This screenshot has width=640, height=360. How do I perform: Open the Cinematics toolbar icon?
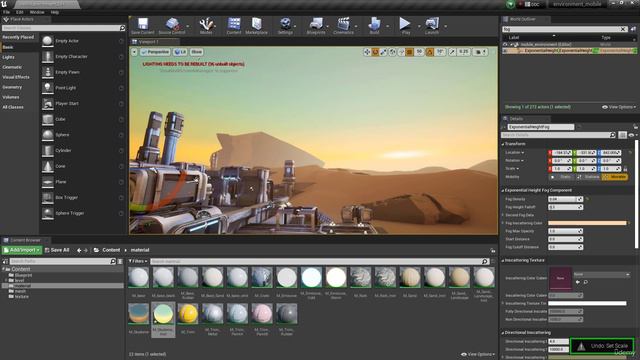pos(343,26)
